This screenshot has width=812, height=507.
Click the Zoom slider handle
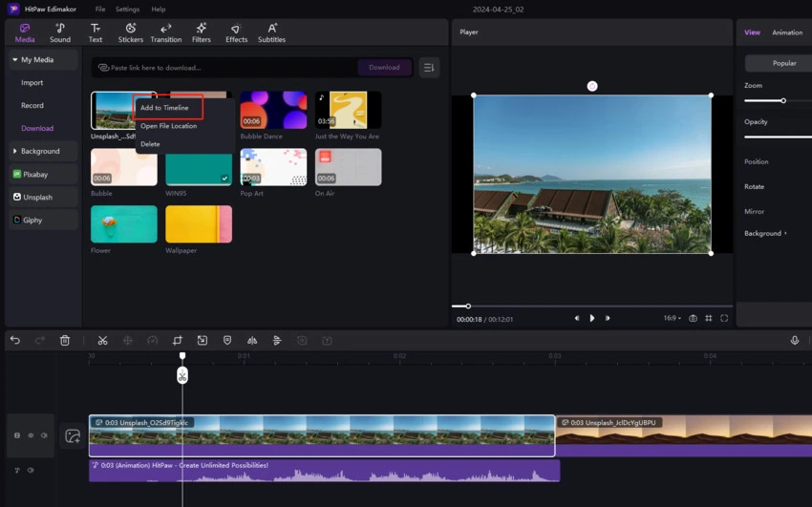click(x=783, y=100)
